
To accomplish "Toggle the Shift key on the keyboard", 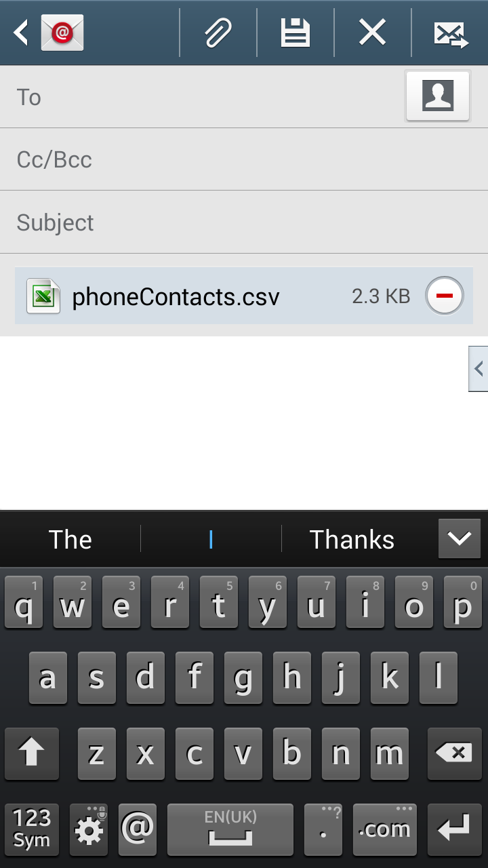I will [x=31, y=753].
